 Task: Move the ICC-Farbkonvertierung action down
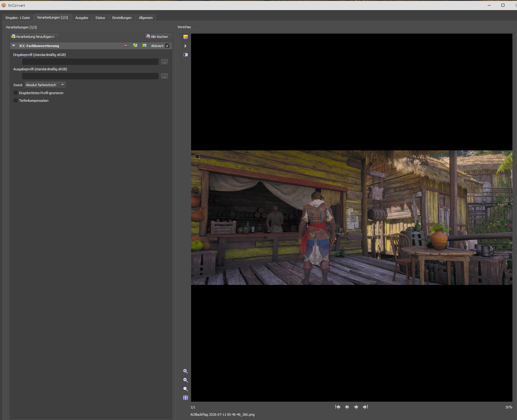[144, 46]
